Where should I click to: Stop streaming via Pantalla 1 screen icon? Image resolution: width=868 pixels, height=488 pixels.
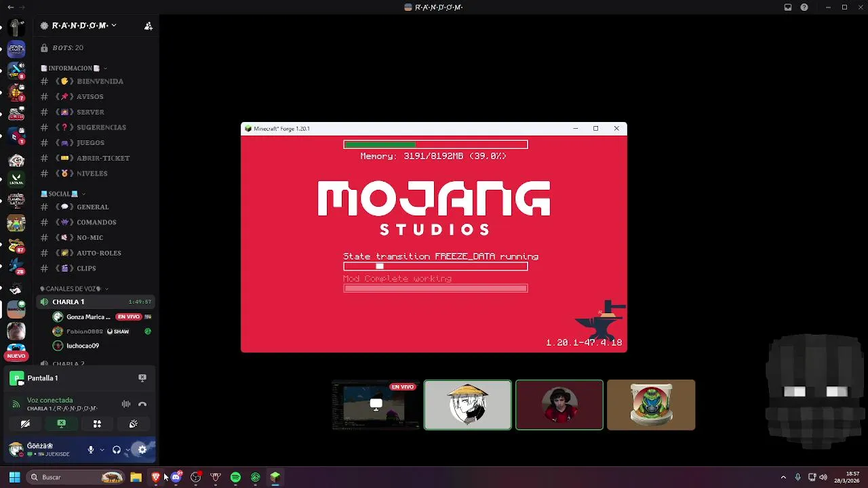pyautogui.click(x=142, y=378)
